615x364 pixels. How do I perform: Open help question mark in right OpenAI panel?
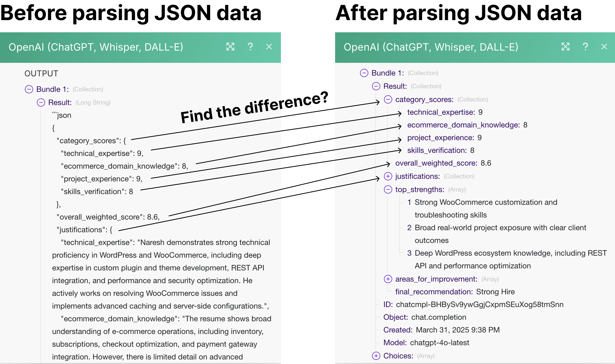pos(585,47)
